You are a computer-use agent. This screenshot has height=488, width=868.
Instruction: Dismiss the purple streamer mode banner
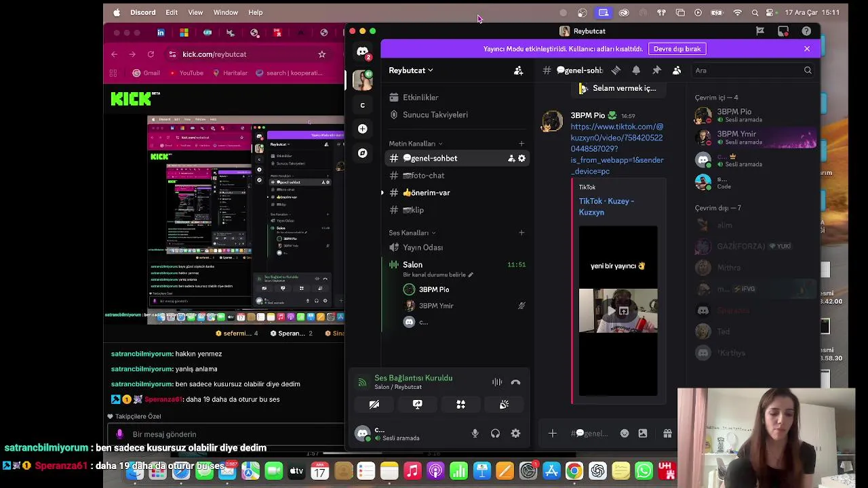pyautogui.click(x=807, y=49)
